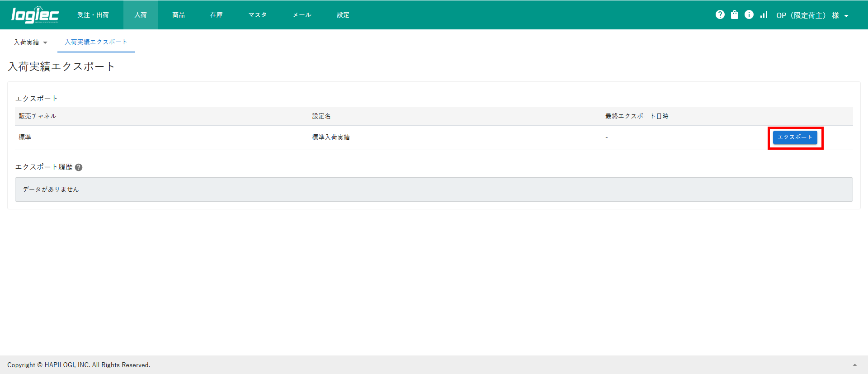Image resolution: width=868 pixels, height=374 pixels.
Task: Open the 受注・出荷 menu
Action: click(x=93, y=15)
